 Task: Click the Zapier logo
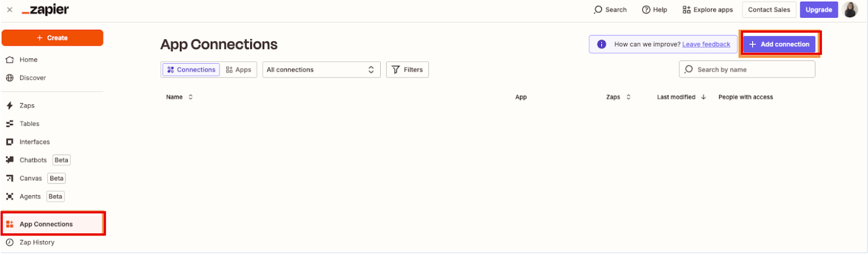pyautogui.click(x=45, y=9)
